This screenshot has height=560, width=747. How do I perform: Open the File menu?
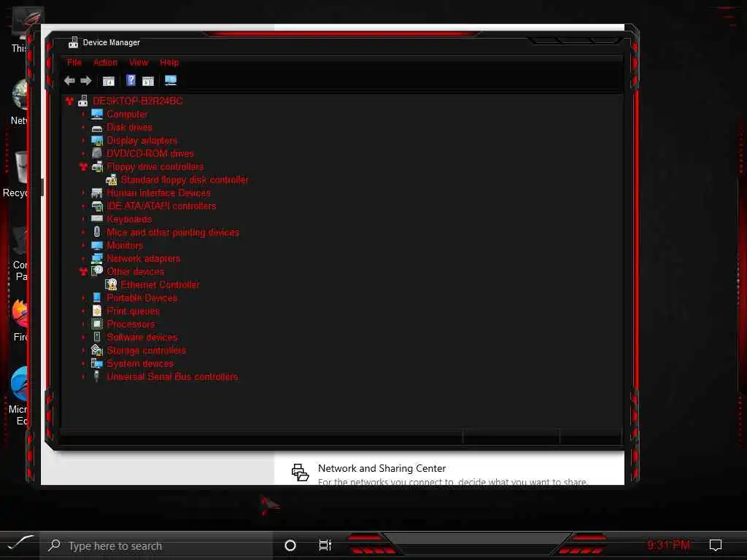coord(74,63)
